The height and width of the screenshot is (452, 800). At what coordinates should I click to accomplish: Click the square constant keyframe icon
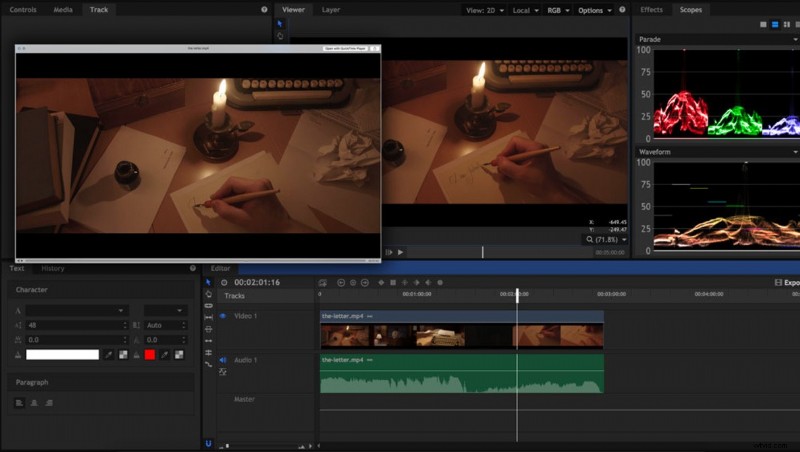point(393,283)
